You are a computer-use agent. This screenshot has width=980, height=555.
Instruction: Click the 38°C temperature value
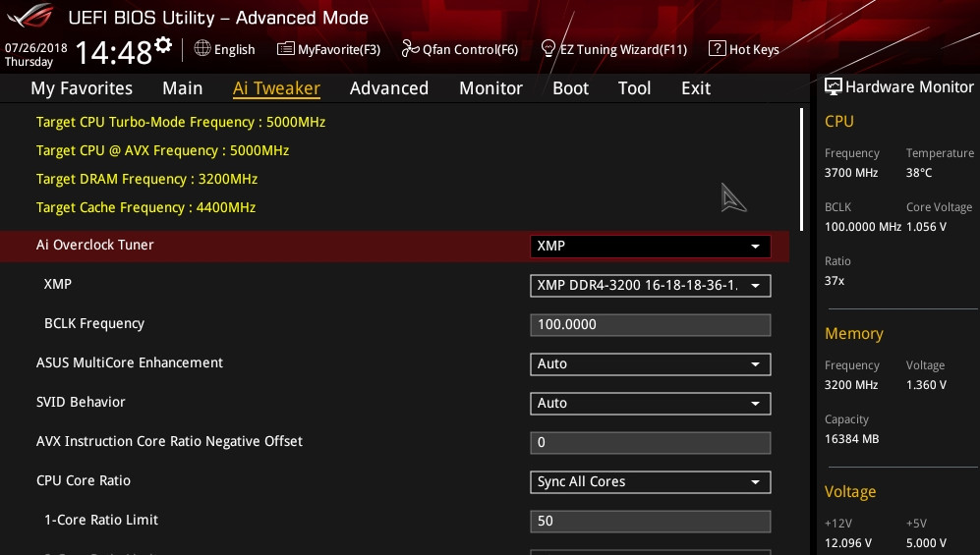tap(919, 173)
